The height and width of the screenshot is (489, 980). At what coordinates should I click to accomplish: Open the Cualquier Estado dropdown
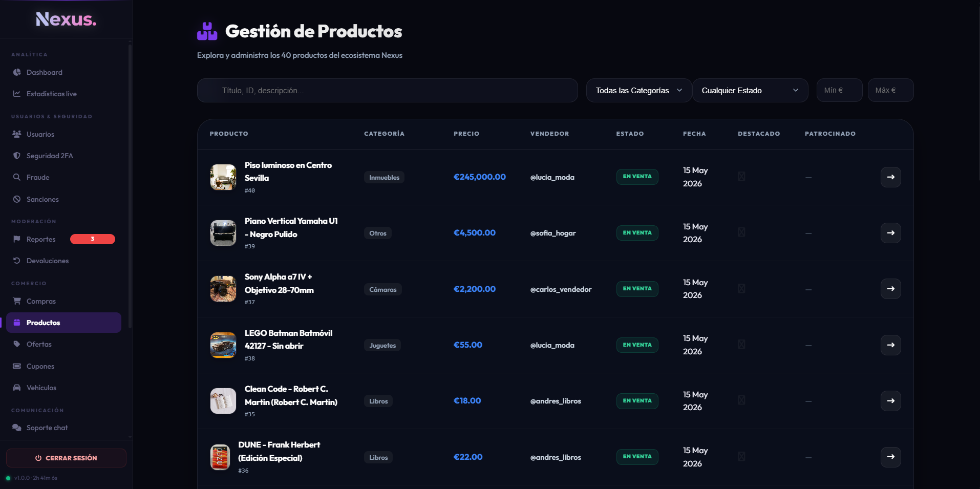(x=750, y=90)
